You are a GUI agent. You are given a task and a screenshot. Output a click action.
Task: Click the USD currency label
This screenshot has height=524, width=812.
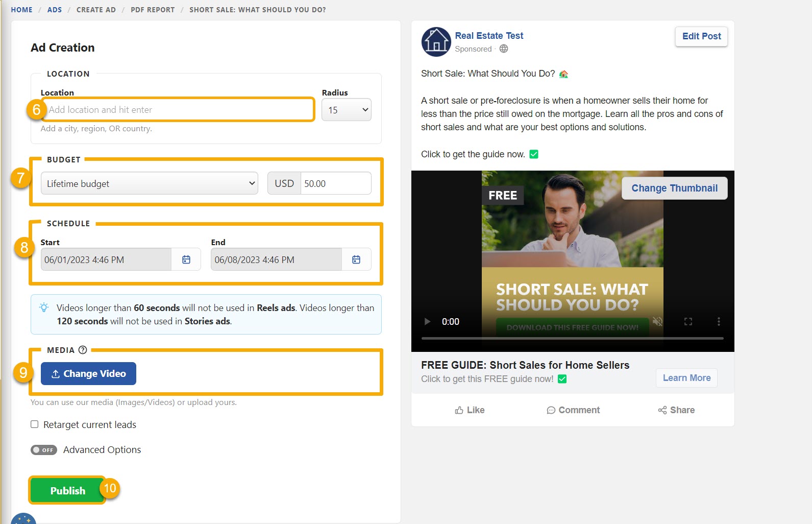tap(284, 183)
